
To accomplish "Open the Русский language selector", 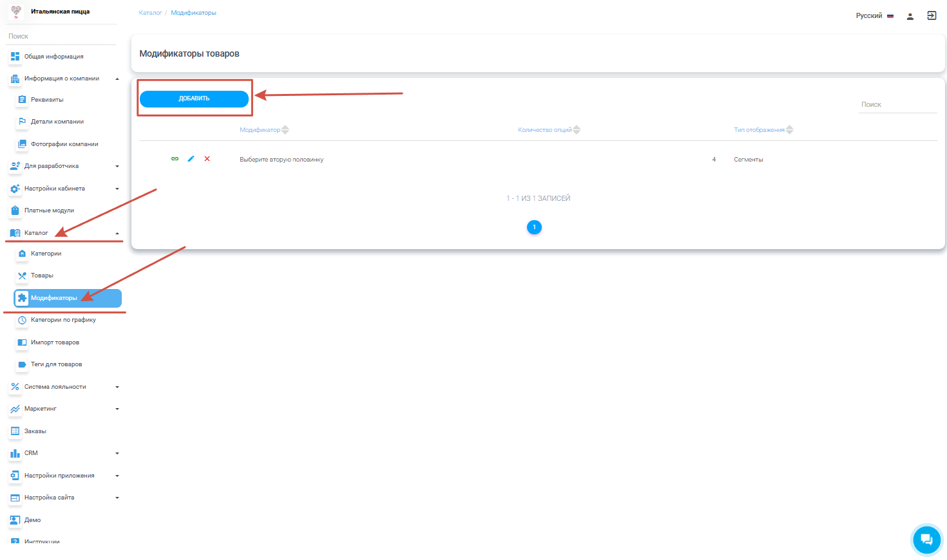I will click(874, 16).
